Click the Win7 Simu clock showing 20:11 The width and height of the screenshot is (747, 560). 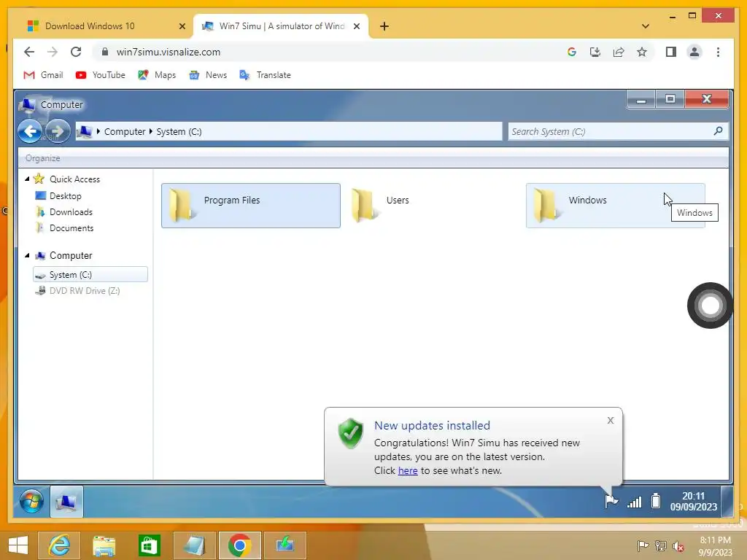tap(693, 502)
